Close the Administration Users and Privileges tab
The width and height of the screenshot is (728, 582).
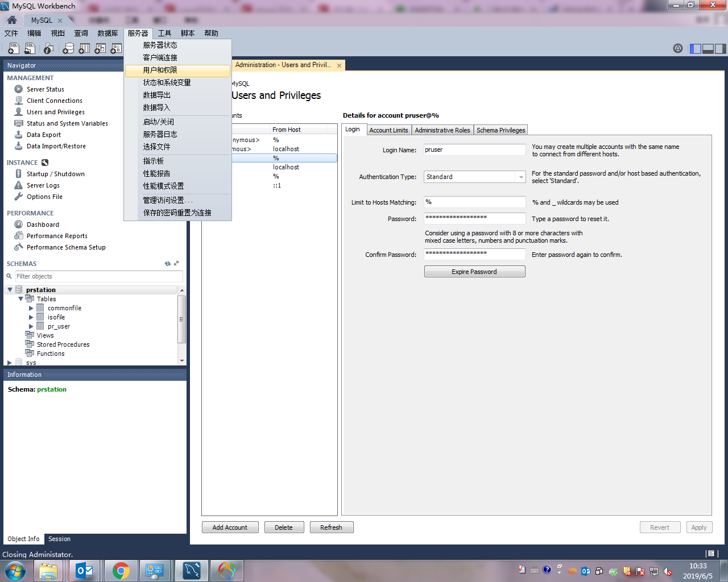tap(340, 65)
